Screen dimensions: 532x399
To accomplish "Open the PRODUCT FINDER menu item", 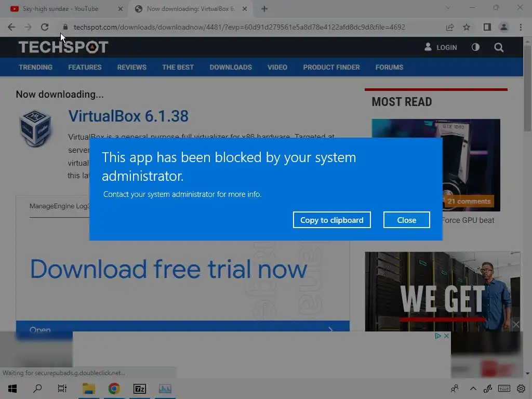I will point(331,67).
